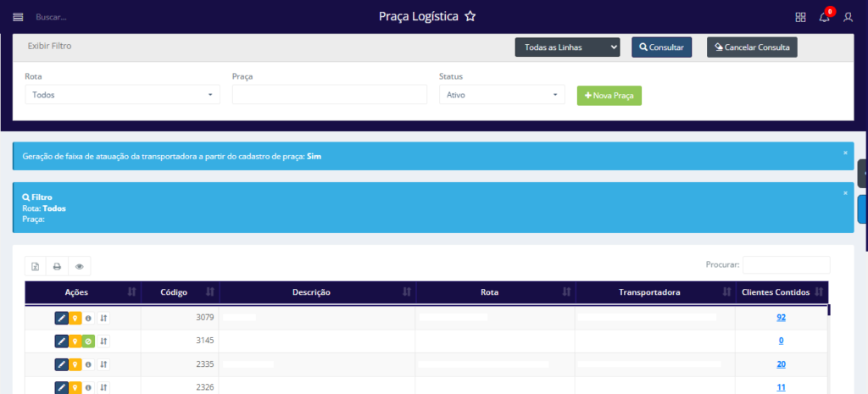
Task: Click into the Procurar search field
Action: [786, 264]
